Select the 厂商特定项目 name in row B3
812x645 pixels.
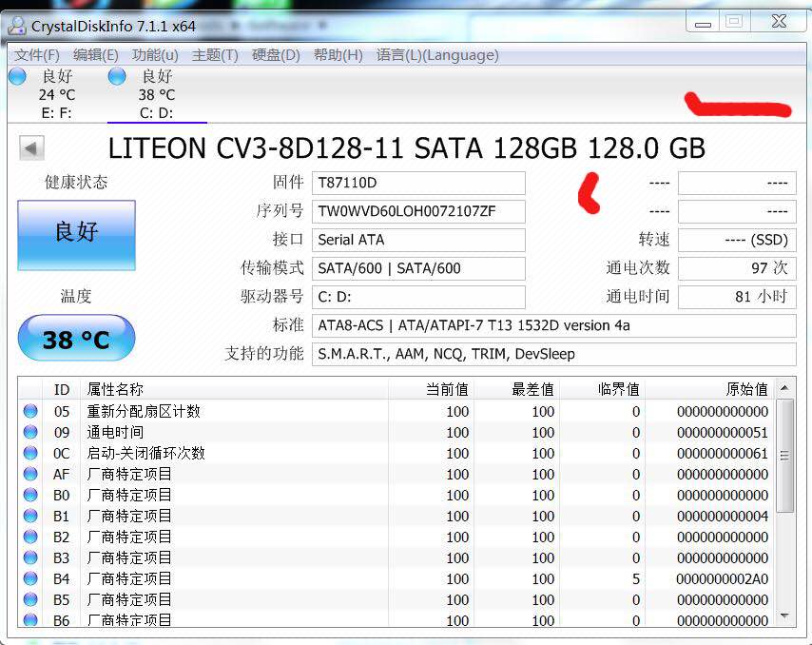click(x=129, y=557)
